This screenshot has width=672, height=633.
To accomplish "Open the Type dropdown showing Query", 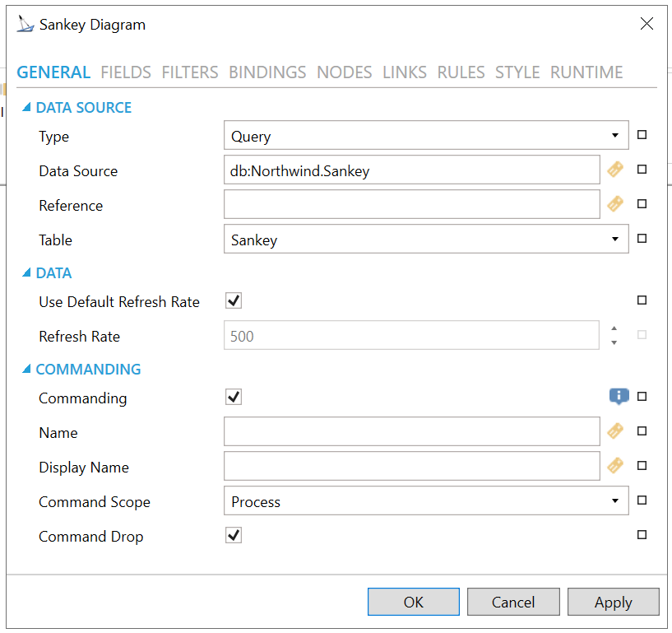I will (x=425, y=136).
